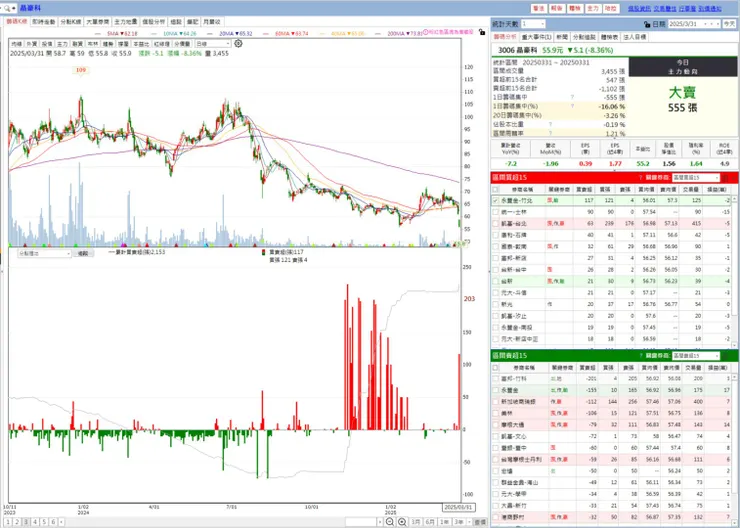Viewport: 740px width, 528px height.
Task: Switch to the 新聞 tab
Action: [562, 37]
